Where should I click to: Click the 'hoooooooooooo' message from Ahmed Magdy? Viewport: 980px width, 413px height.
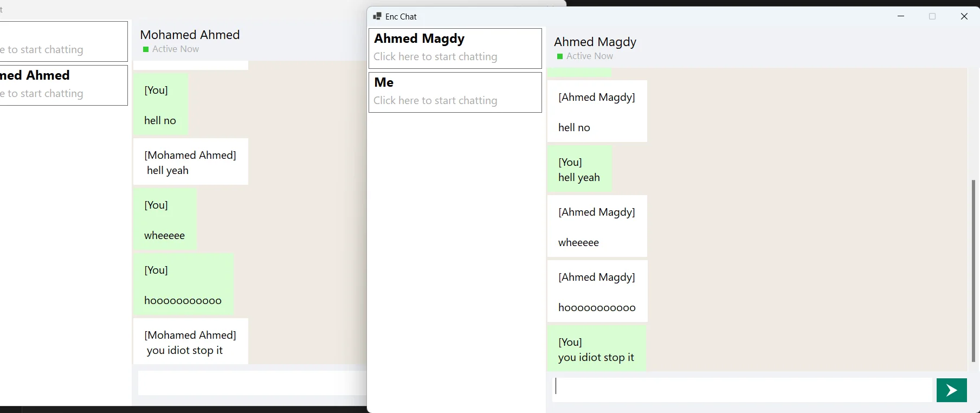click(x=597, y=291)
